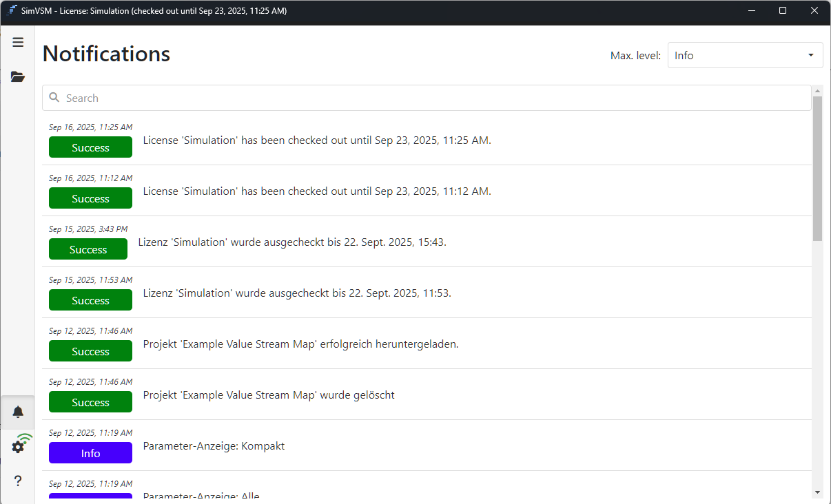The width and height of the screenshot is (831, 504).
Task: Click the Success badge dated Sep 15, 3:43 PM
Action: (x=88, y=249)
